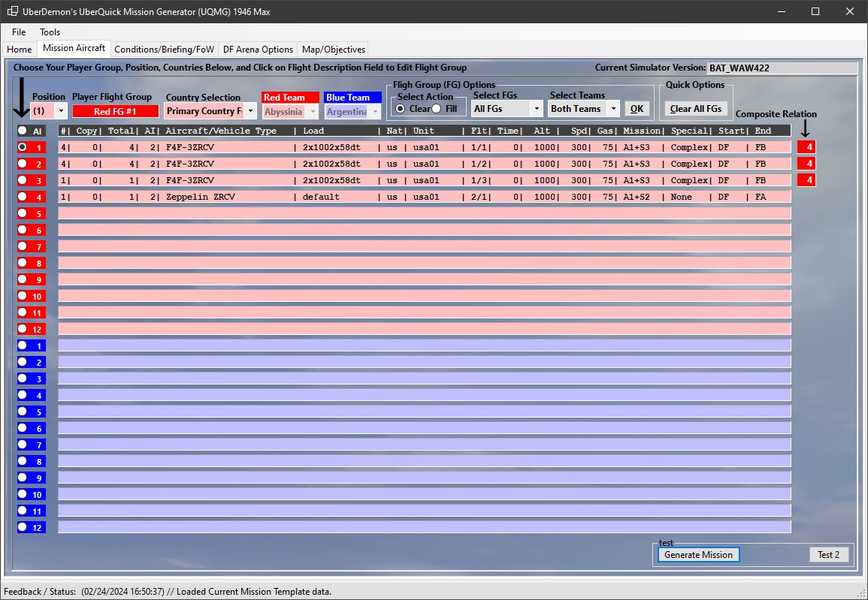Click the Feedback / Status message text
Image resolution: width=868 pixels, height=600 pixels.
(207, 592)
